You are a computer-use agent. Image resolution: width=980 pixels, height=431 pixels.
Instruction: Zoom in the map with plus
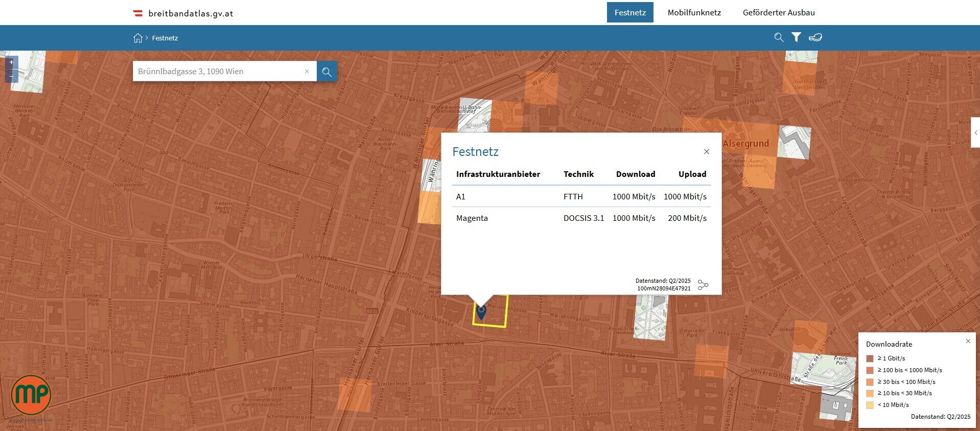tap(11, 62)
